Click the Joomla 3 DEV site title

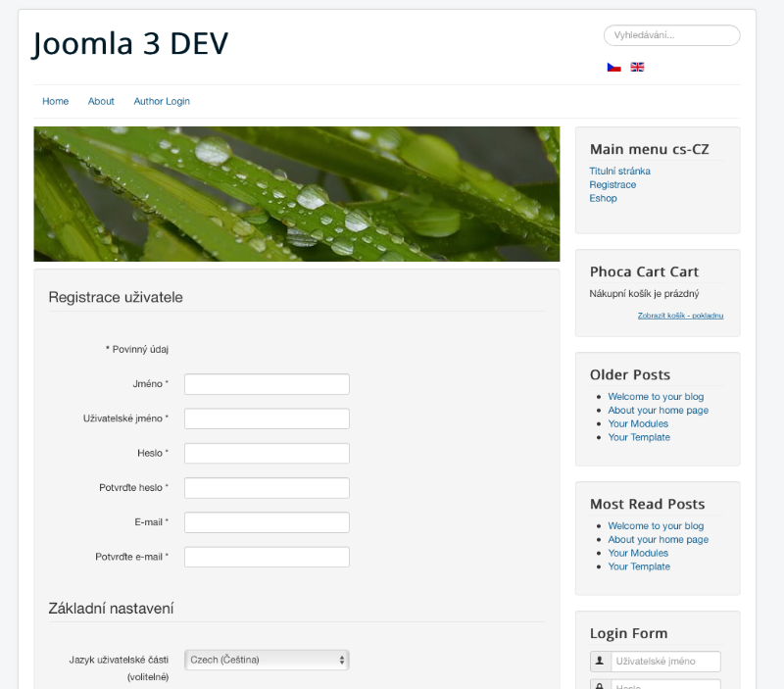(x=130, y=43)
